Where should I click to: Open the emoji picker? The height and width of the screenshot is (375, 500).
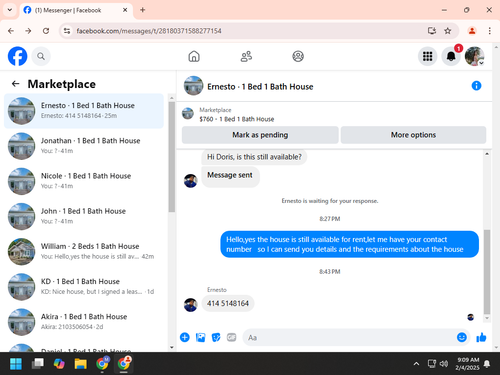coord(462,337)
